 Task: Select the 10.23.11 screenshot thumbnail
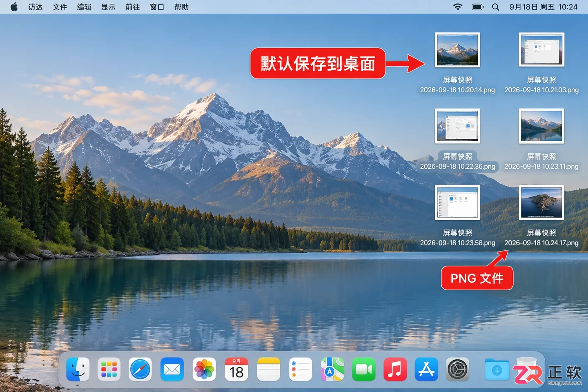pos(541,126)
